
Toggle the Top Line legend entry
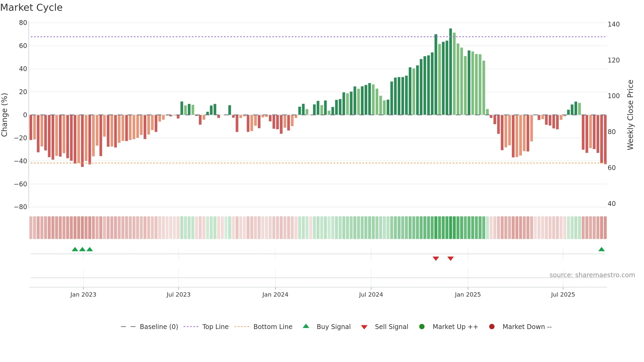206,327
